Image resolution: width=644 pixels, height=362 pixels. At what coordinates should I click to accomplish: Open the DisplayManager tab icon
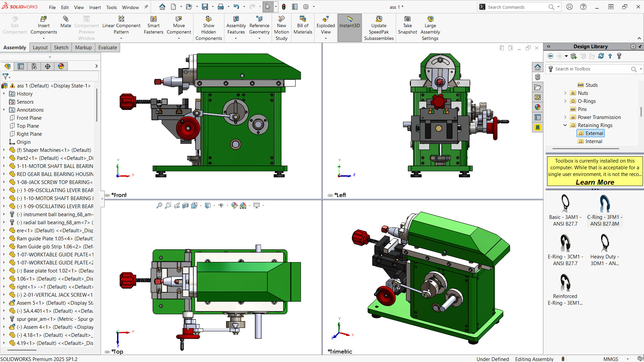point(61,66)
